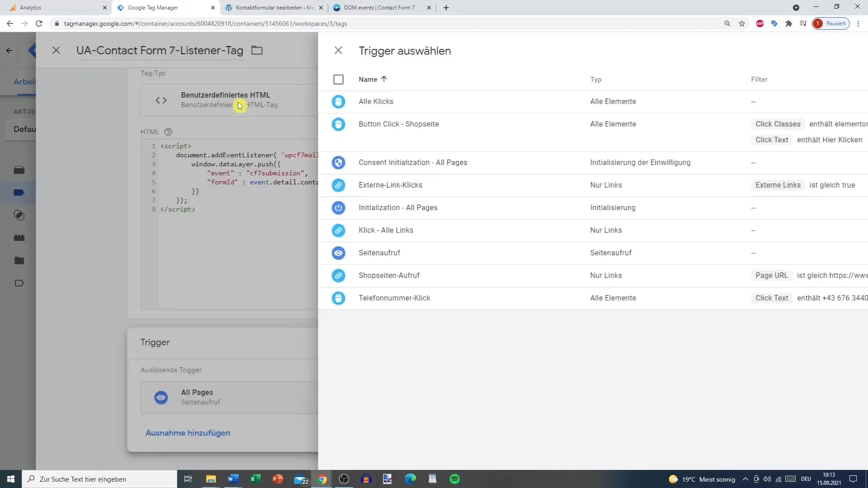Open the Templates sidebar icon
The width and height of the screenshot is (868, 488).
(x=19, y=283)
